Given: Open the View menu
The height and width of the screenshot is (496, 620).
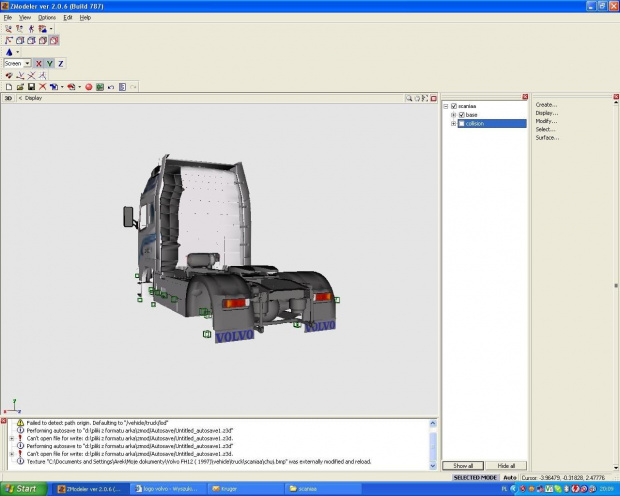Looking at the screenshot, I should coord(25,17).
